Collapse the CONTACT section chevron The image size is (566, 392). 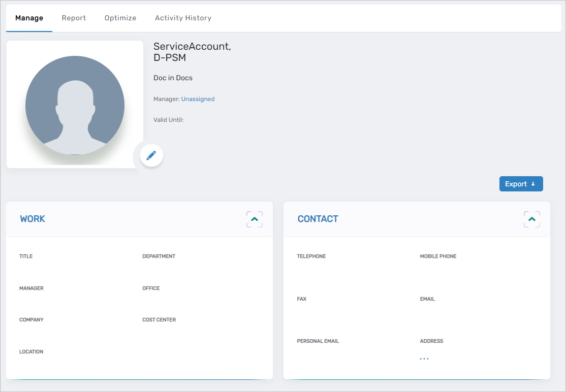coord(531,219)
